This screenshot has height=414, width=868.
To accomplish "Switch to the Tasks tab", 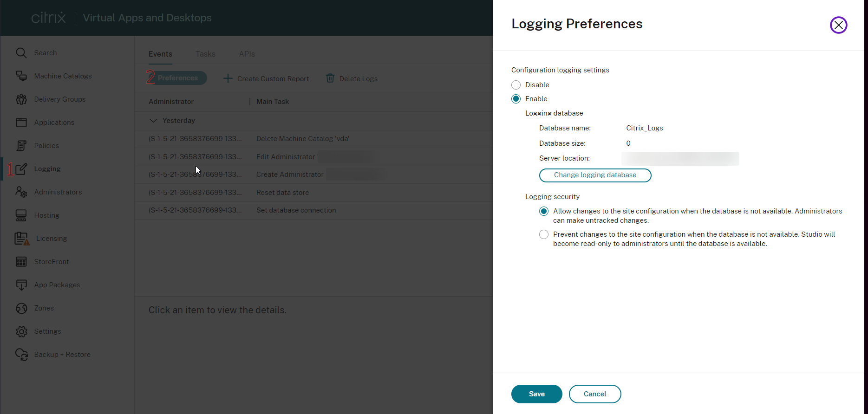I will click(x=205, y=54).
